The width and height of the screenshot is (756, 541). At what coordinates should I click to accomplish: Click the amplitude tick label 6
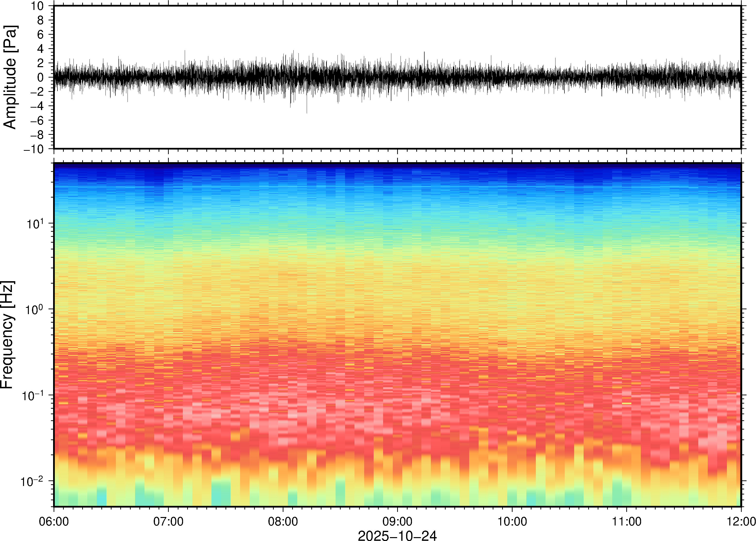pos(41,35)
